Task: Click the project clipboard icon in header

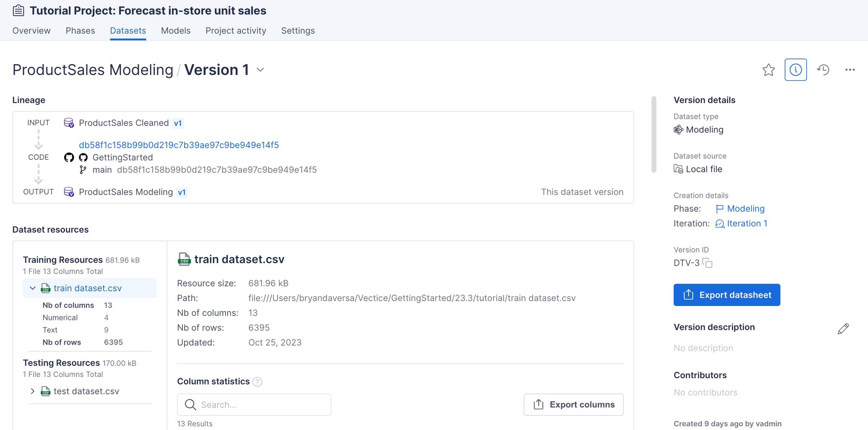Action: (x=18, y=11)
